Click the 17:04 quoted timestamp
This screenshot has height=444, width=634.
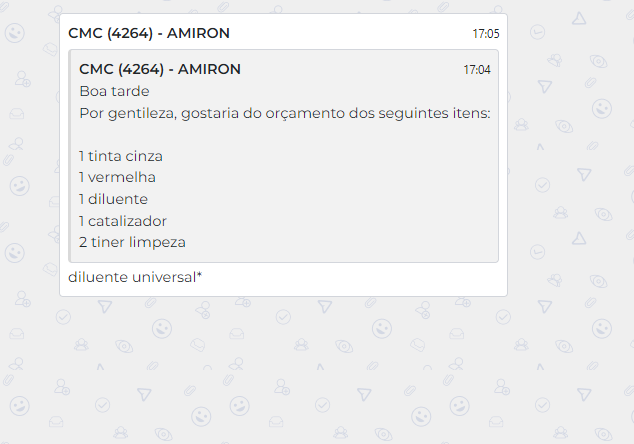[x=476, y=70]
